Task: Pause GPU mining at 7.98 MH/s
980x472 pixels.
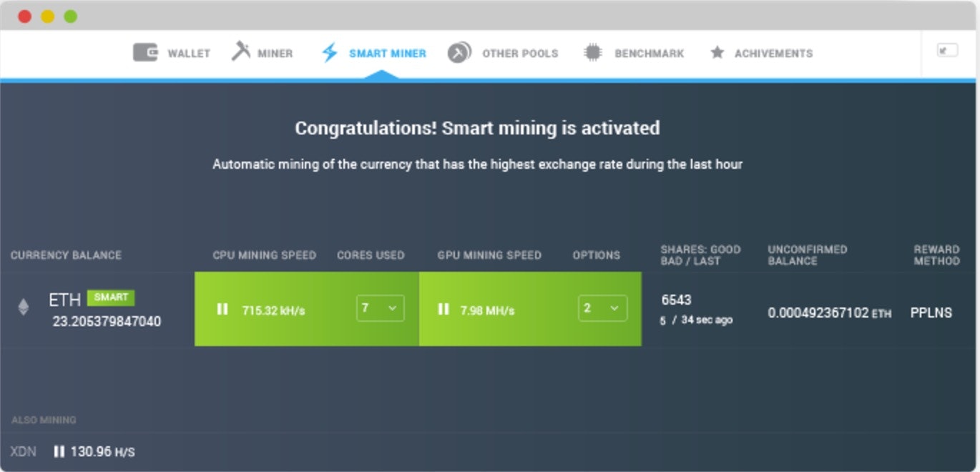Action: click(444, 309)
